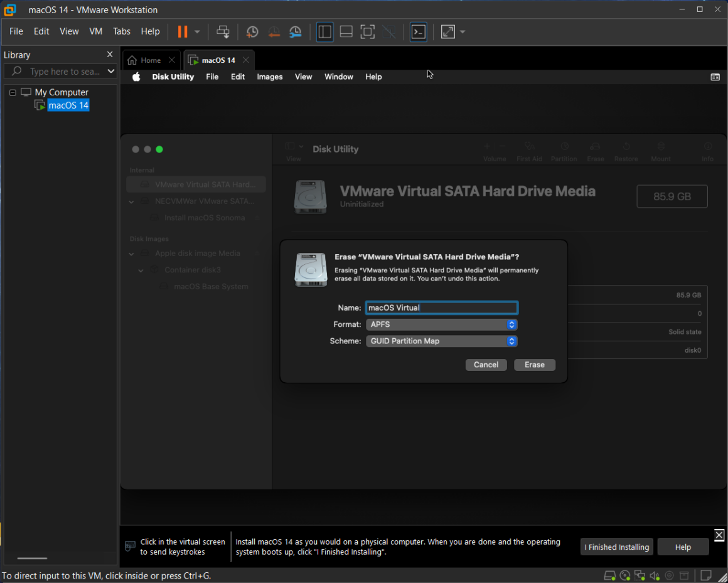Enter full screen mode via the toolbar
Screen dimensions: 728x583
(x=367, y=31)
